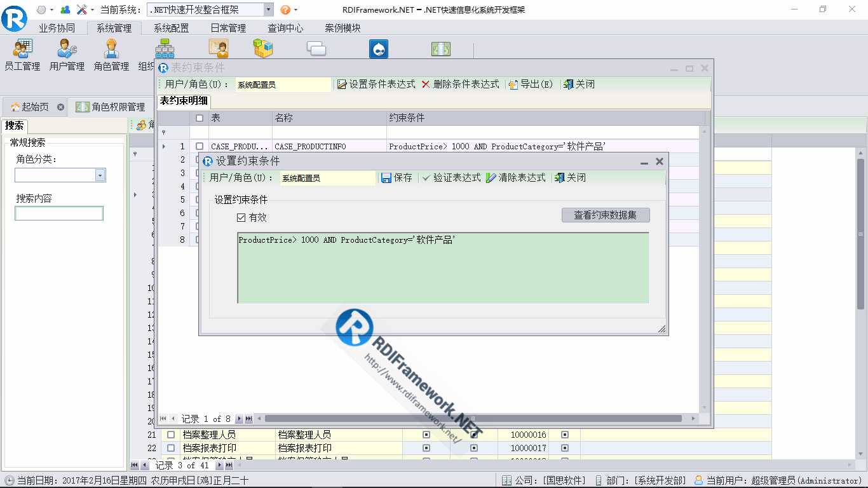Click 导出(E) export toolbar item
Screen dimensions: 868x488
click(x=531, y=84)
